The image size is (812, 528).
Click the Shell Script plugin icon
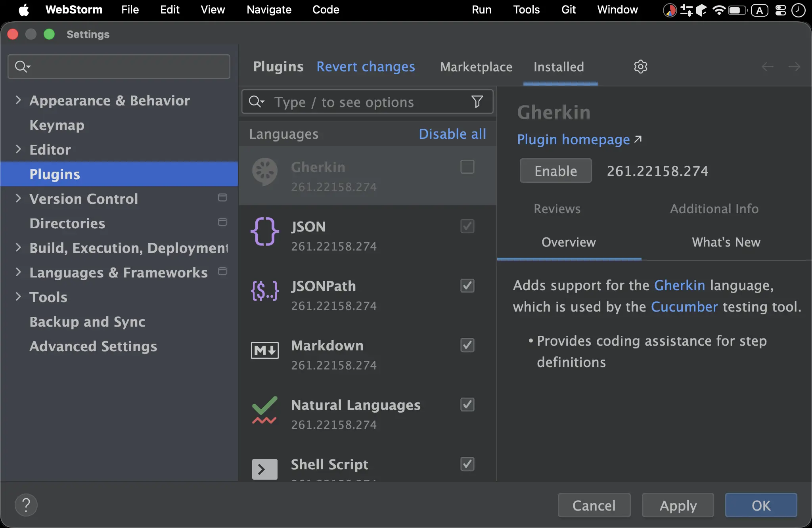pyautogui.click(x=264, y=469)
